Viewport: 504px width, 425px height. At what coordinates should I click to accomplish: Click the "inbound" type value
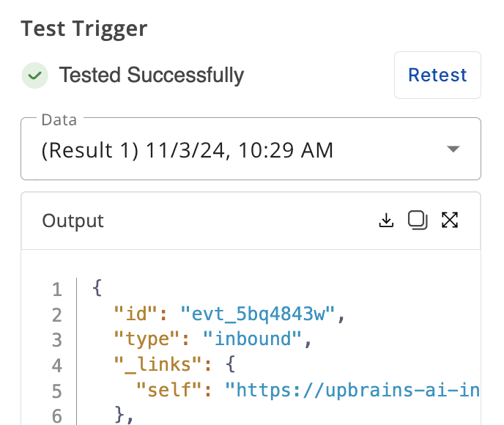(x=252, y=339)
